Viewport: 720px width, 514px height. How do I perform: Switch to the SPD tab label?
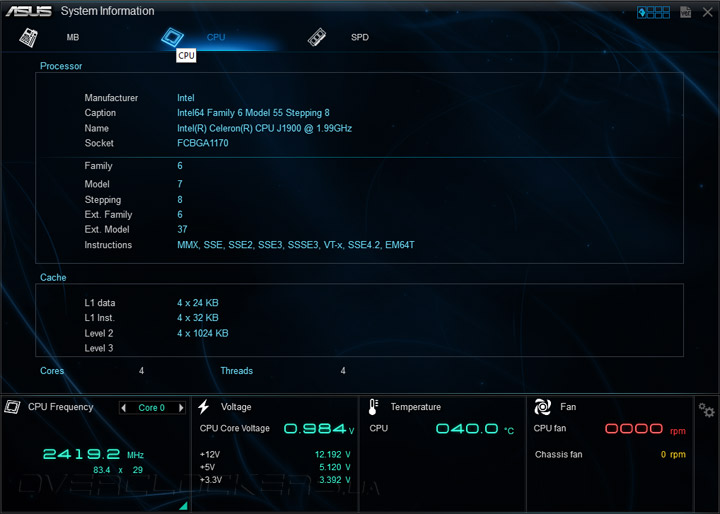[x=360, y=37]
